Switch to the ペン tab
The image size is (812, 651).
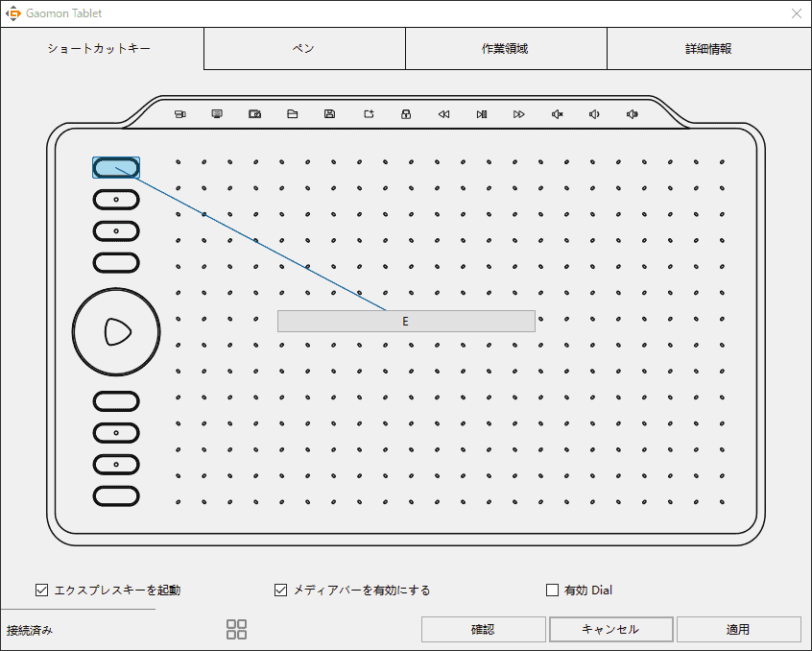(x=304, y=49)
